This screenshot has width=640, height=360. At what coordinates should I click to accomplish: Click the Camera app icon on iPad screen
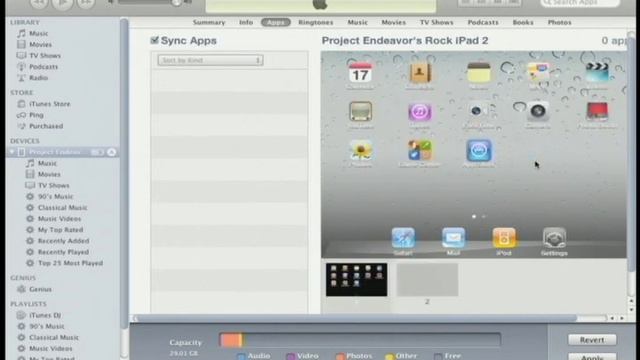click(x=538, y=111)
